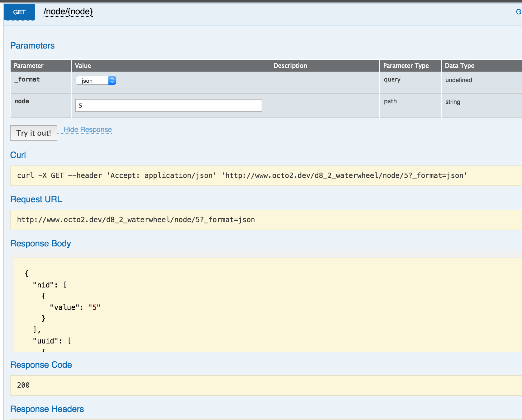Click the "value": "5" text in response
Viewport: 522px width, 420px height.
point(75,307)
